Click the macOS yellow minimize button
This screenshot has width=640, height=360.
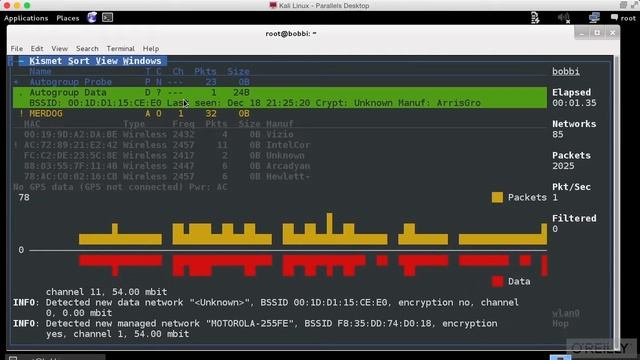pyautogui.click(x=17, y=5)
